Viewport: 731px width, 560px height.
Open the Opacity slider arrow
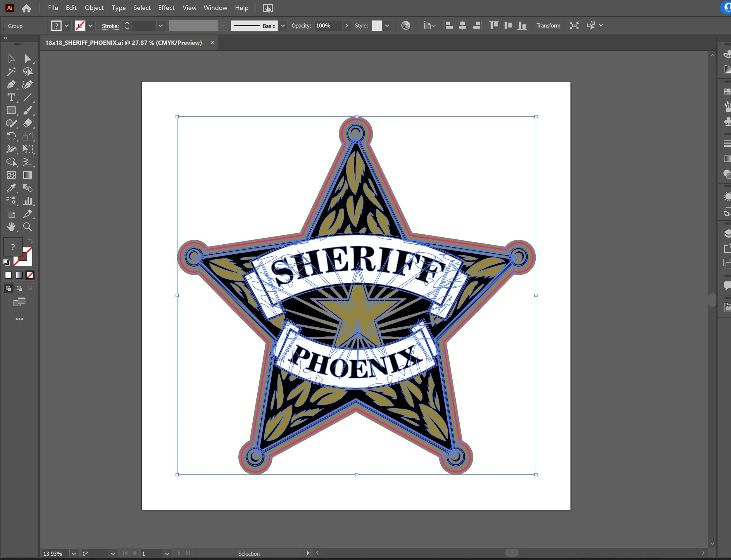click(346, 26)
